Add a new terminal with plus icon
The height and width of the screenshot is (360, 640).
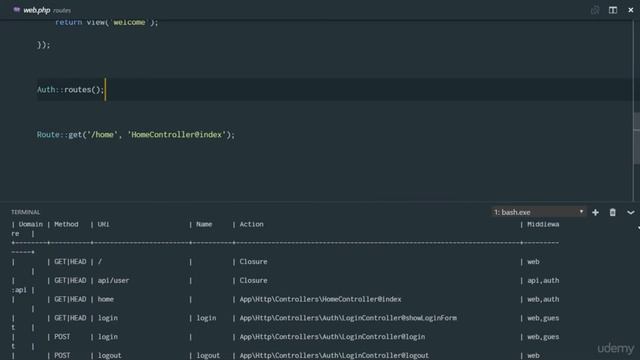596,212
